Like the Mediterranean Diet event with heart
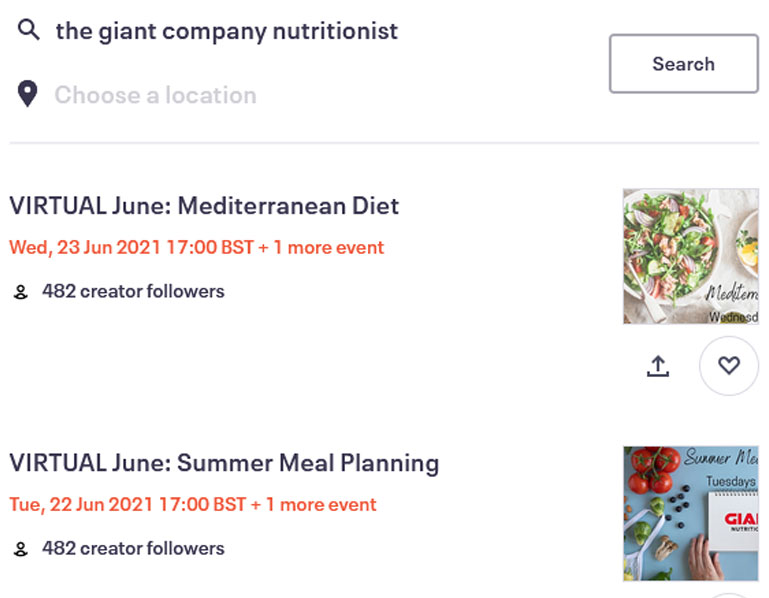769x598 pixels. 728,366
